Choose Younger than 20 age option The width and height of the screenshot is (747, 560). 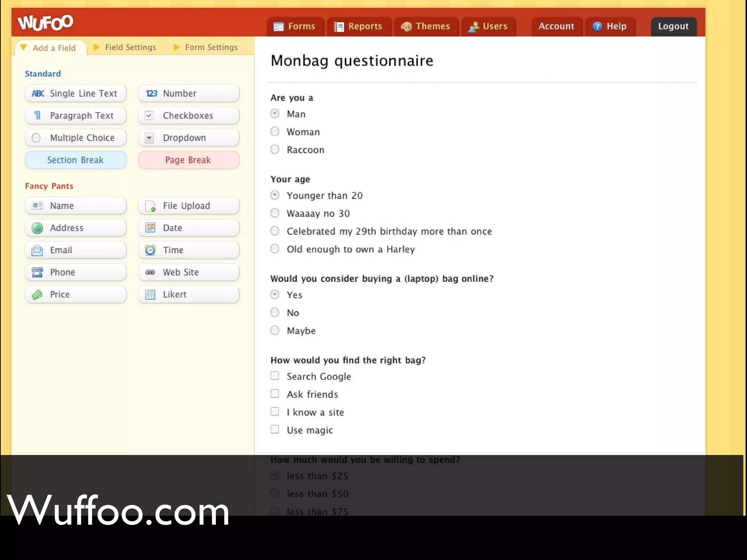[275, 195]
